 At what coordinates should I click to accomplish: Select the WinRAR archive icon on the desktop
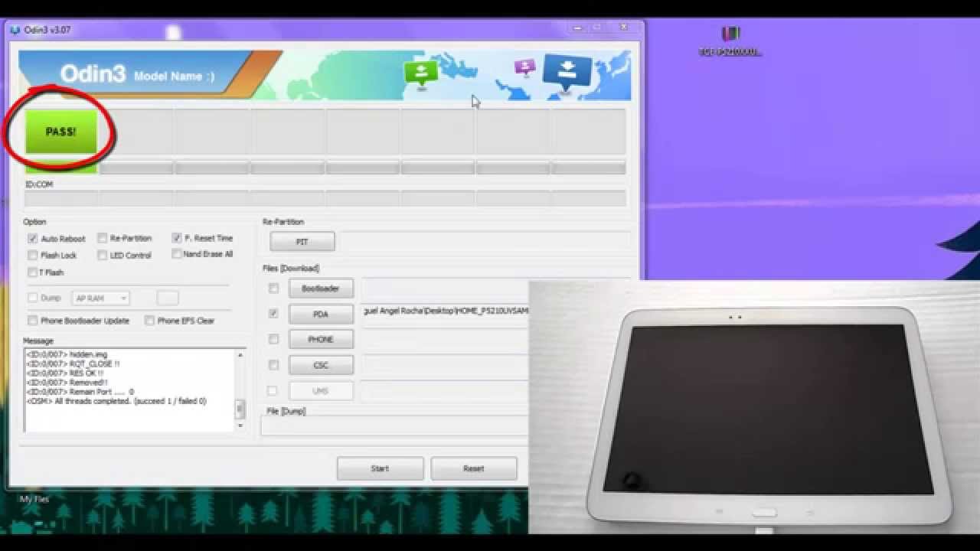731,34
